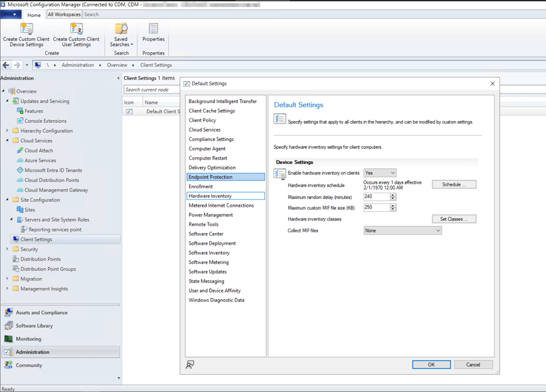Click the back navigation arrow
546x392 pixels.
(x=6, y=65)
